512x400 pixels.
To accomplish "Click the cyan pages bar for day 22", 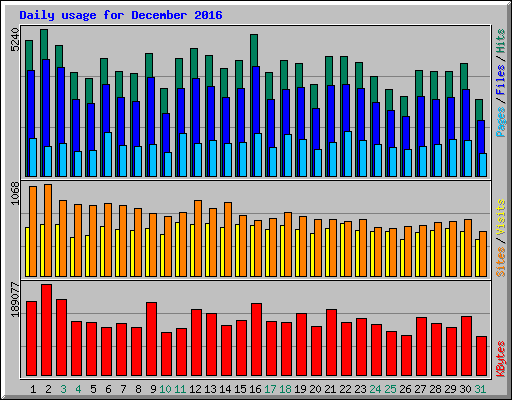I will (x=348, y=154).
